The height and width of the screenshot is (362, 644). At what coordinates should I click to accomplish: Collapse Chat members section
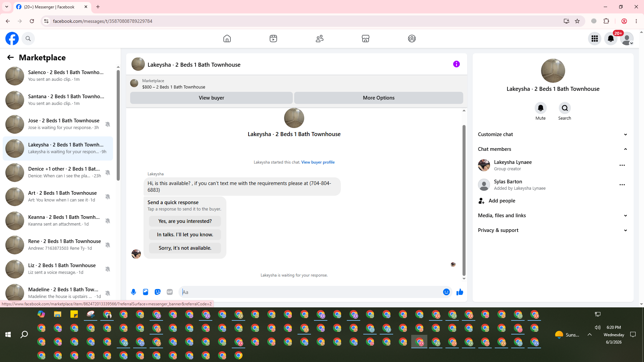click(553, 149)
